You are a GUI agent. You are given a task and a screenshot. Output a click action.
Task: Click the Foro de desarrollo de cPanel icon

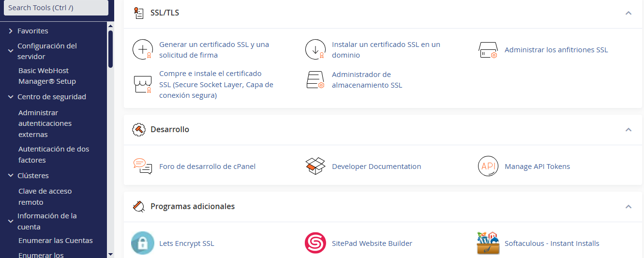143,167
